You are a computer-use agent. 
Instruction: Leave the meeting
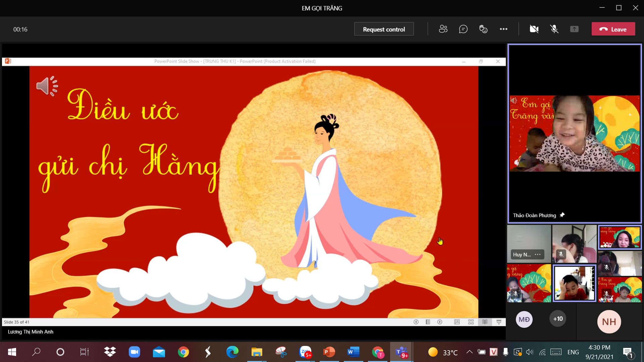pos(613,29)
